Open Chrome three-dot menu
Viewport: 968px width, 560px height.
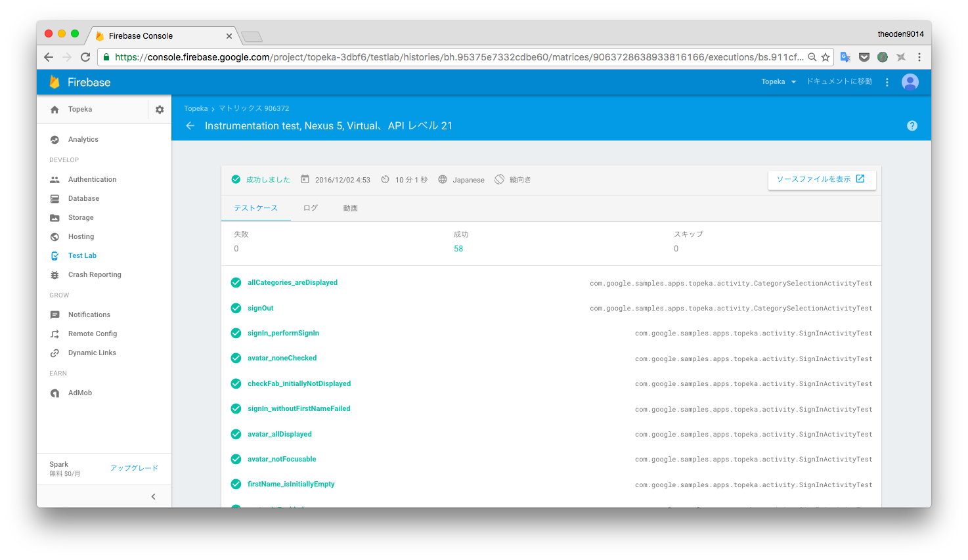[x=919, y=57]
